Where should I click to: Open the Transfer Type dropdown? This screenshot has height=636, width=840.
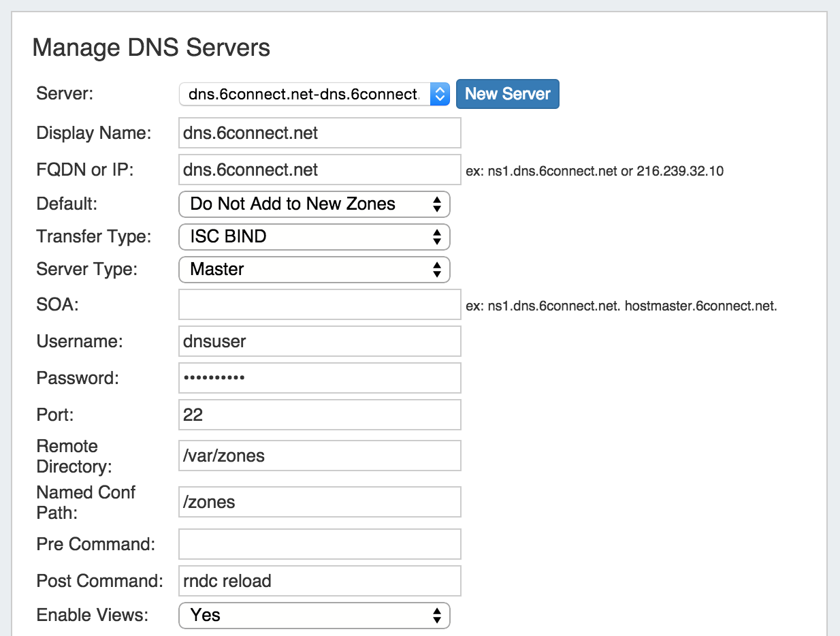[x=314, y=236]
